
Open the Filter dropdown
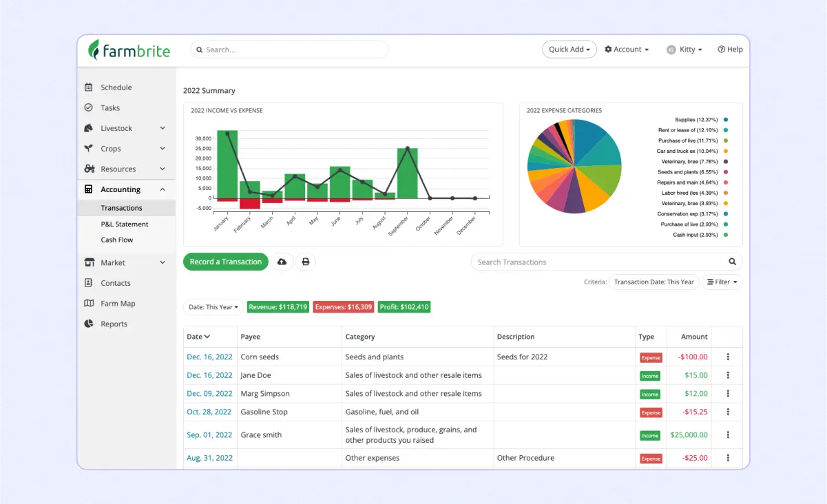click(x=722, y=282)
